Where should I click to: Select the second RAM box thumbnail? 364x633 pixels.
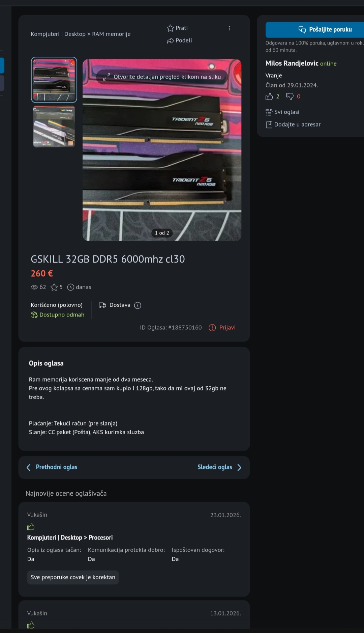pos(54,127)
